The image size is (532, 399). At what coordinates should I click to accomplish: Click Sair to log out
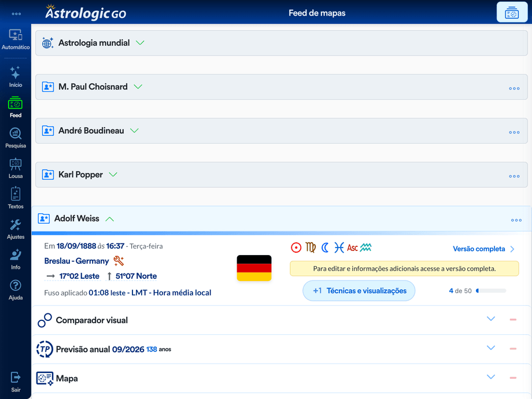tap(16, 382)
